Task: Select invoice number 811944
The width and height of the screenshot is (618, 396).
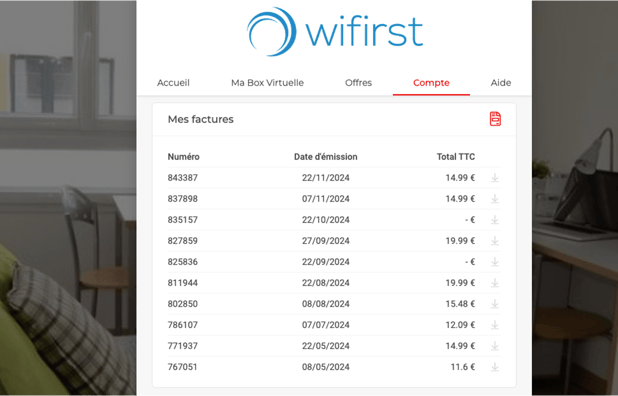Action: pos(182,283)
